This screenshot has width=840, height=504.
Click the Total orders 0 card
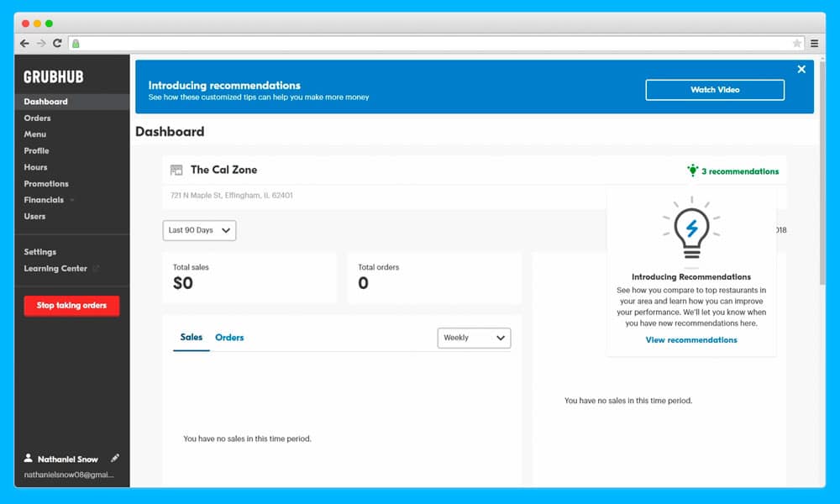pyautogui.click(x=434, y=278)
